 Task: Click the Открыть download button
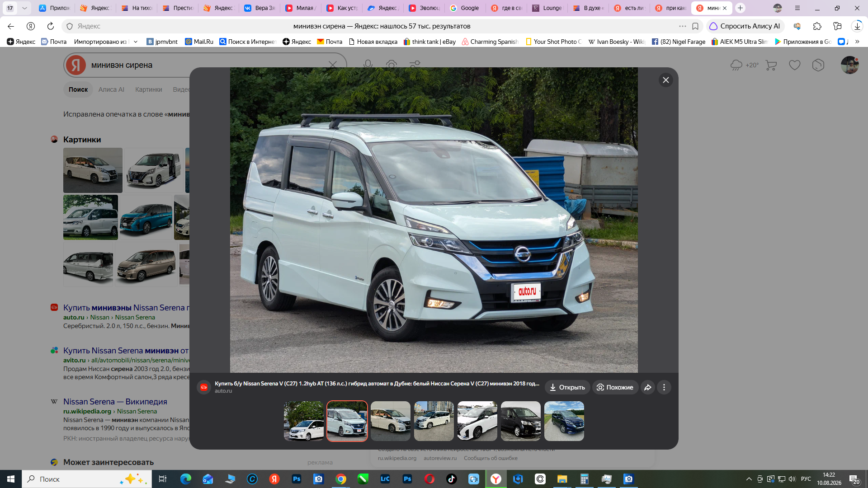pyautogui.click(x=567, y=387)
